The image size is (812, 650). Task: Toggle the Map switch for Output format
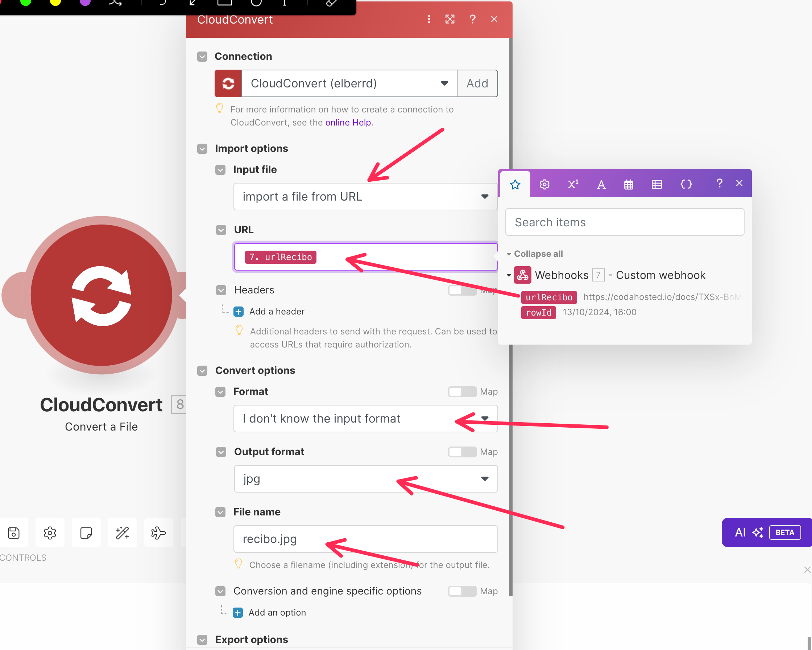pyautogui.click(x=462, y=452)
